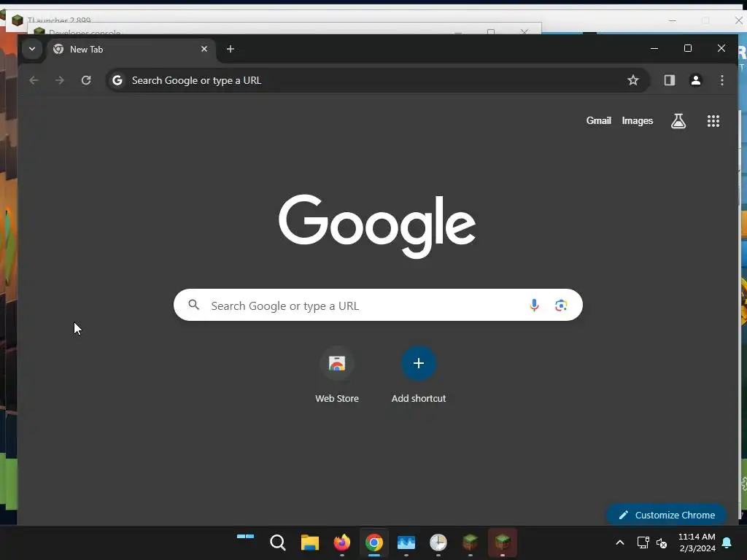Maximize the Chrome window
747x560 pixels.
point(687,49)
